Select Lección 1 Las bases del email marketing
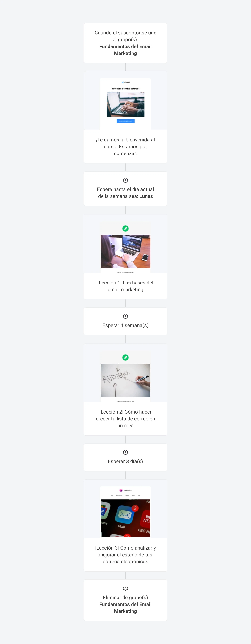 point(125,286)
